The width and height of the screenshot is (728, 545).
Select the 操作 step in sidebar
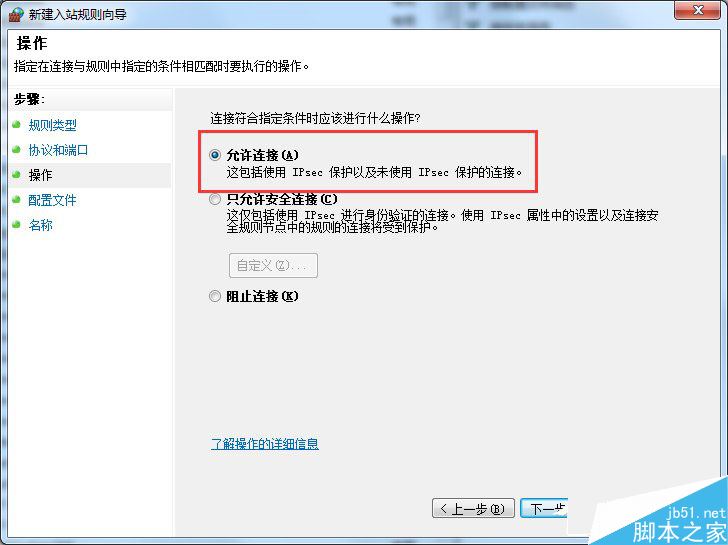[x=40, y=175]
